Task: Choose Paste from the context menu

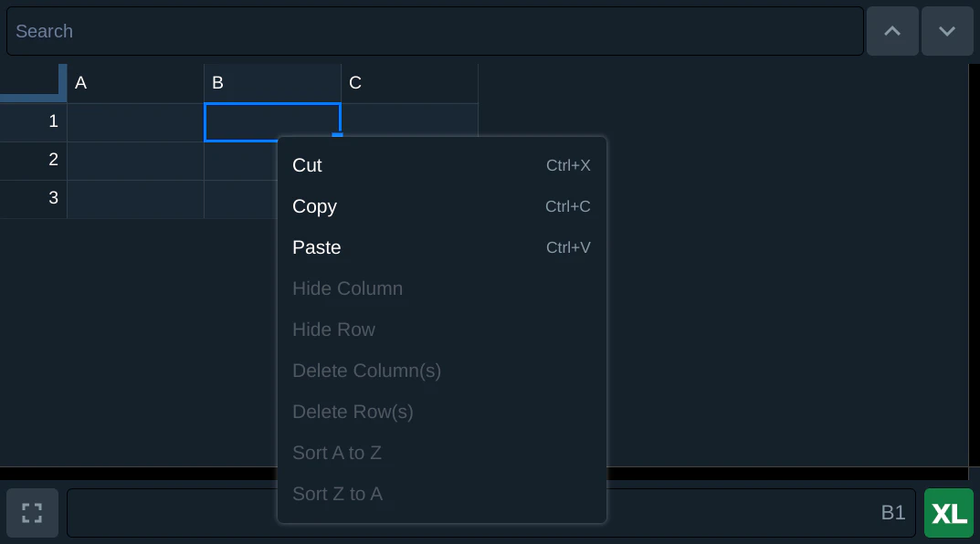Action: click(441, 247)
